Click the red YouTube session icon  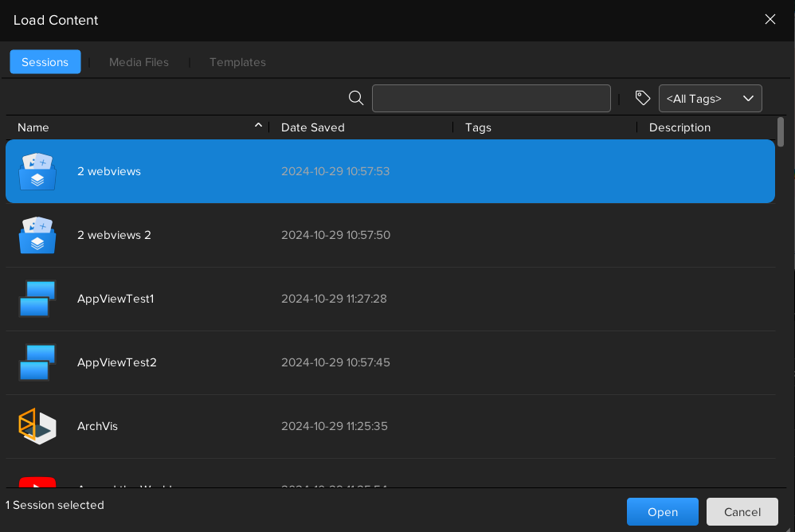pyautogui.click(x=37, y=483)
